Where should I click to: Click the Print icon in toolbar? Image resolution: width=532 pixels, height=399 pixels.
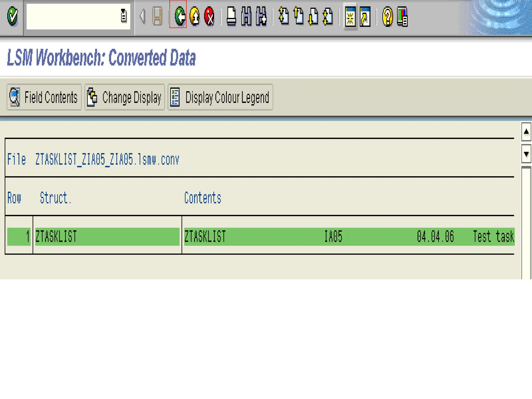click(x=231, y=16)
